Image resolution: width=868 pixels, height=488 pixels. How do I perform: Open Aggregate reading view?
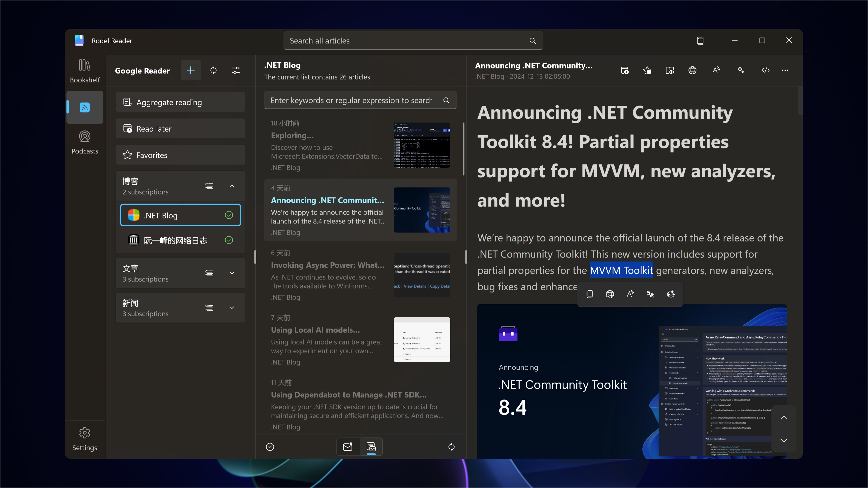[x=180, y=102]
